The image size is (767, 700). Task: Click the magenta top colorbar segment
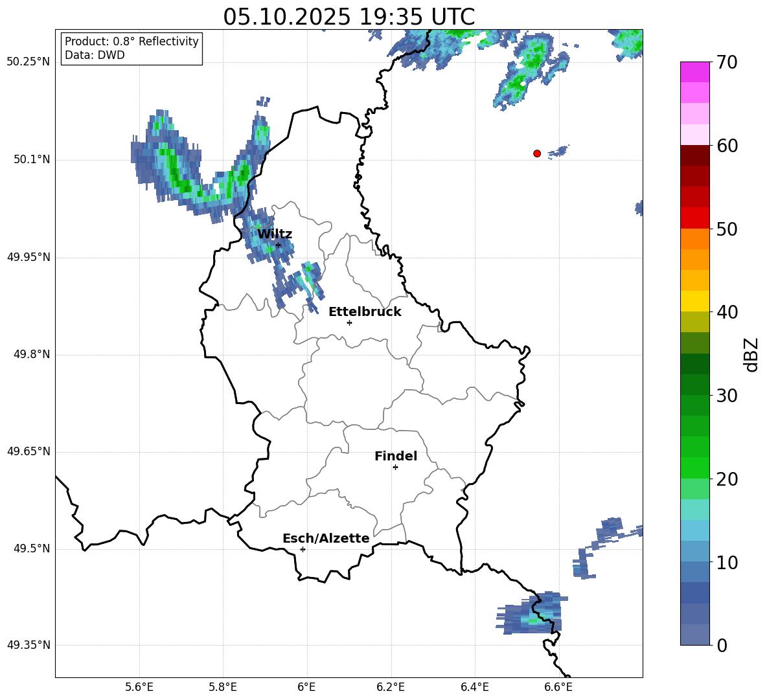(x=694, y=72)
